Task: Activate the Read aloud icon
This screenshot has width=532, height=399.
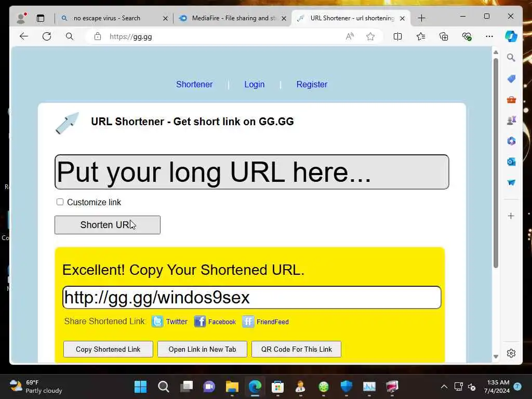Action: (x=350, y=36)
